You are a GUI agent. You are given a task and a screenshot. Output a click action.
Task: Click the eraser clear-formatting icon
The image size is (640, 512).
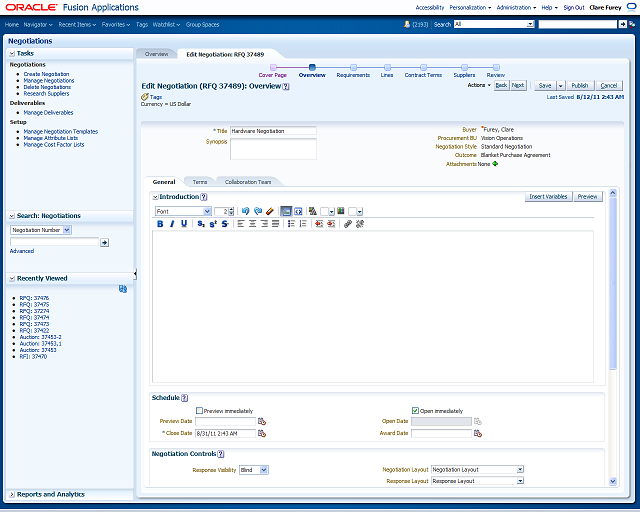click(269, 211)
